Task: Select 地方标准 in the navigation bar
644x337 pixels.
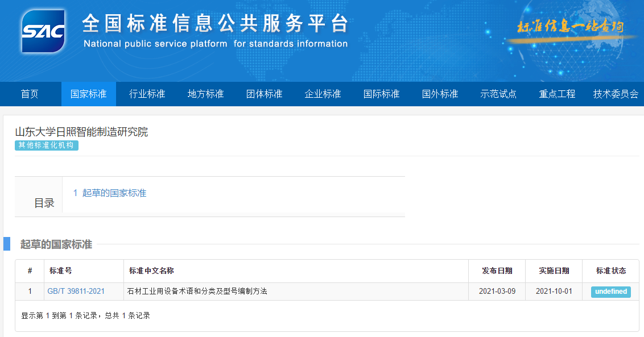Action: [206, 94]
